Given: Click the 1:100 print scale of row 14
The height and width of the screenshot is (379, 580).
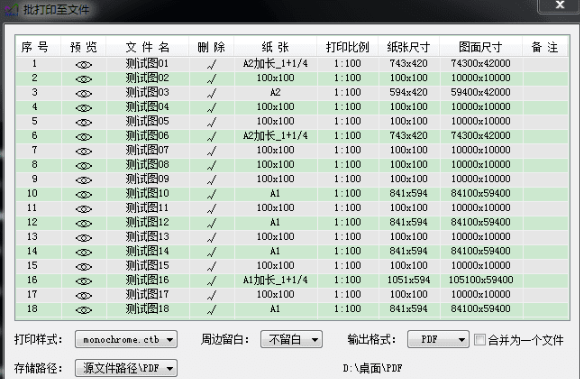Looking at the screenshot, I should click(x=348, y=251).
